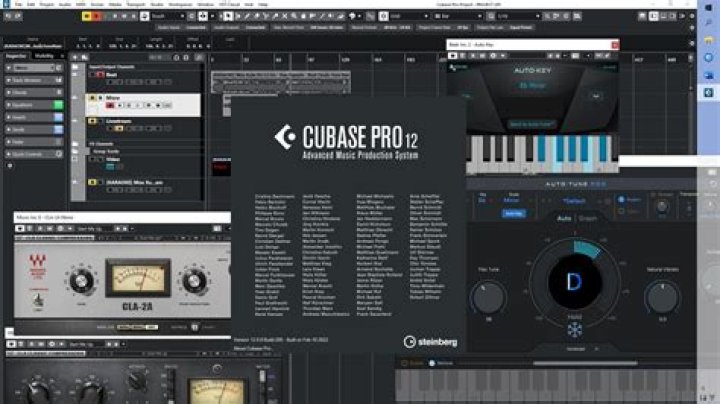Click the yellow global Mute button in toolbar
Image resolution: width=720 pixels, height=404 pixels.
86,16
